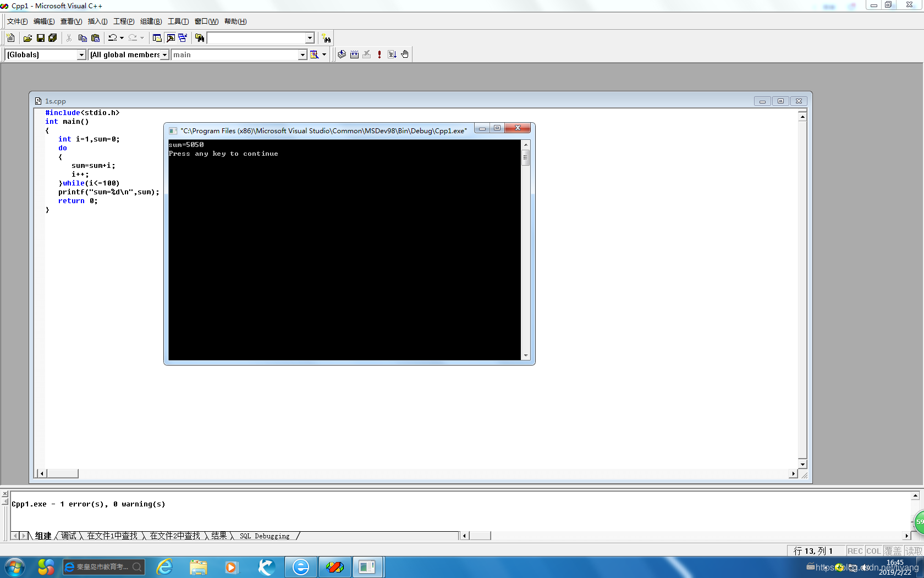Open the 文件(F) menu
This screenshot has width=924, height=578.
[17, 21]
